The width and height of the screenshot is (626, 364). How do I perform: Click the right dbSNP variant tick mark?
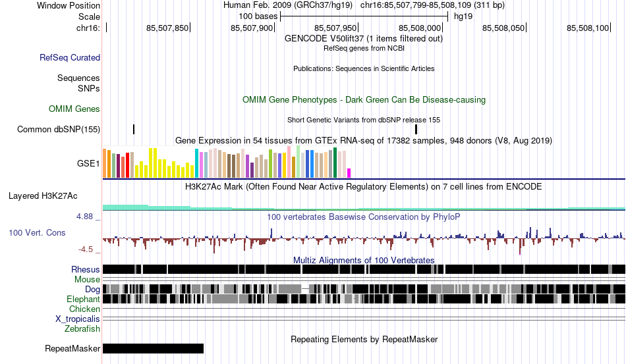pyautogui.click(x=416, y=129)
